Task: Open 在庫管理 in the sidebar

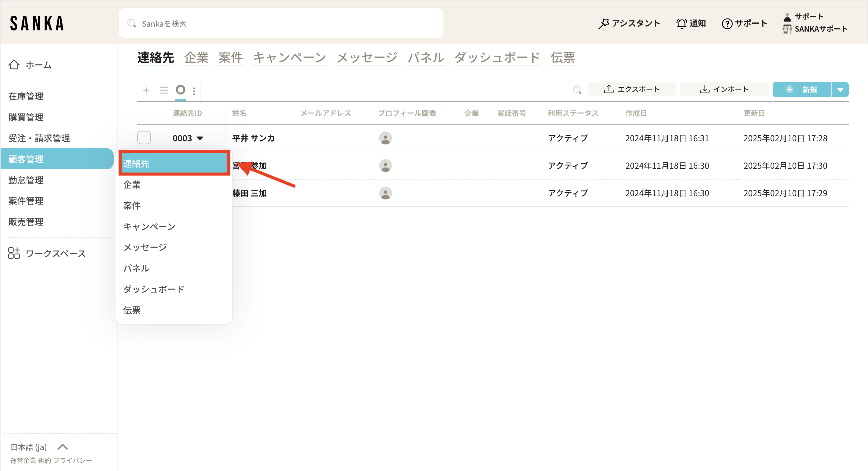Action: tap(26, 96)
